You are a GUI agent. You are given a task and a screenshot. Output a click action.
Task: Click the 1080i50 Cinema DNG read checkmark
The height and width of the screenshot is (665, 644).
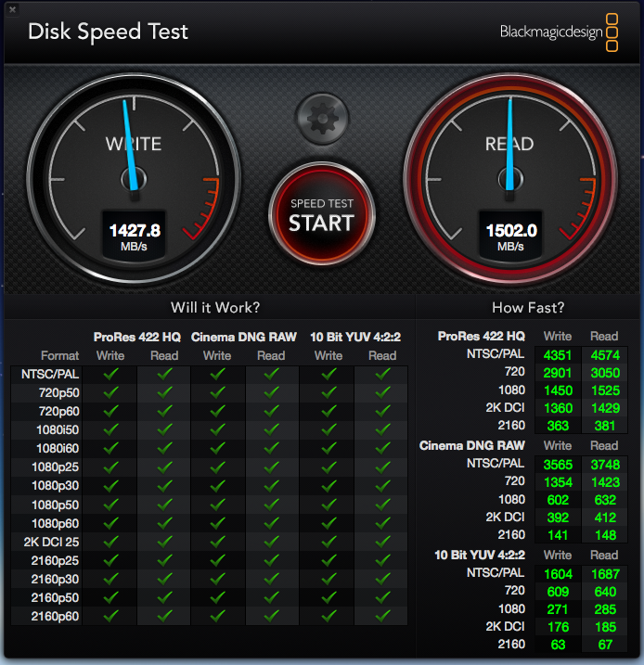point(272,430)
